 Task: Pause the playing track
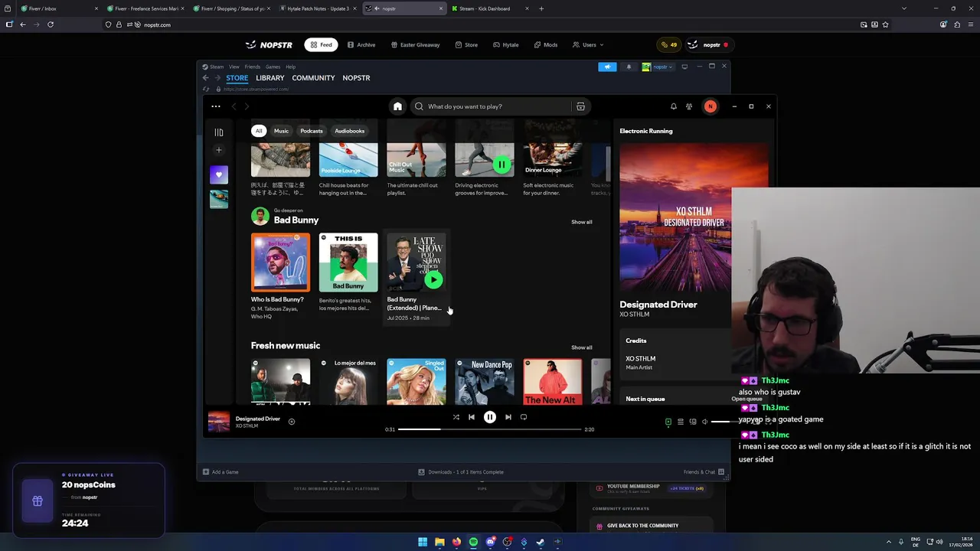490,417
